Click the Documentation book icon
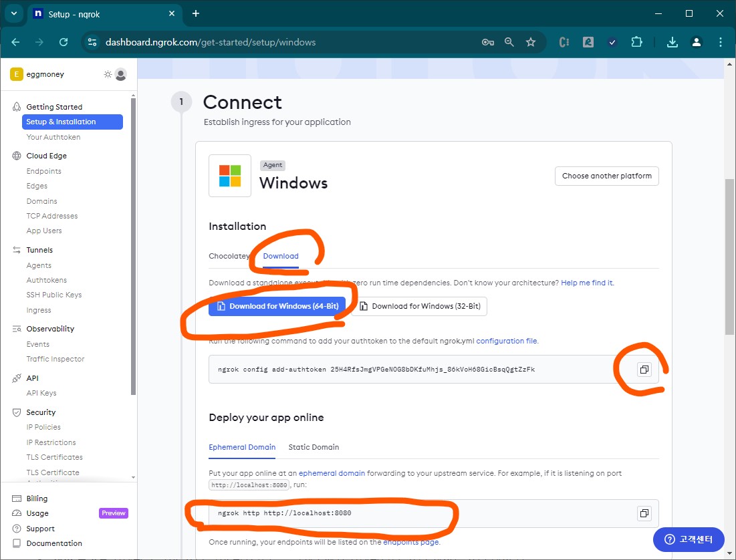 (17, 543)
